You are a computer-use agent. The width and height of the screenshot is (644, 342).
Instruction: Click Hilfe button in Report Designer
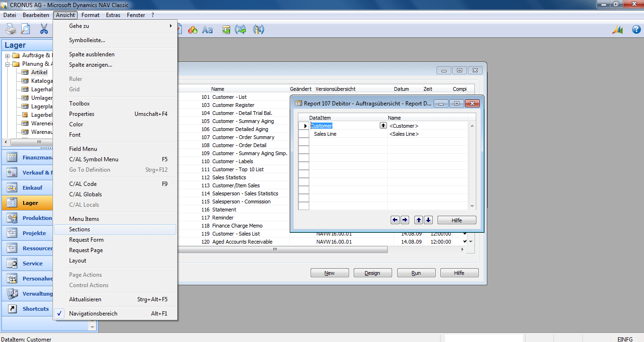pos(456,220)
